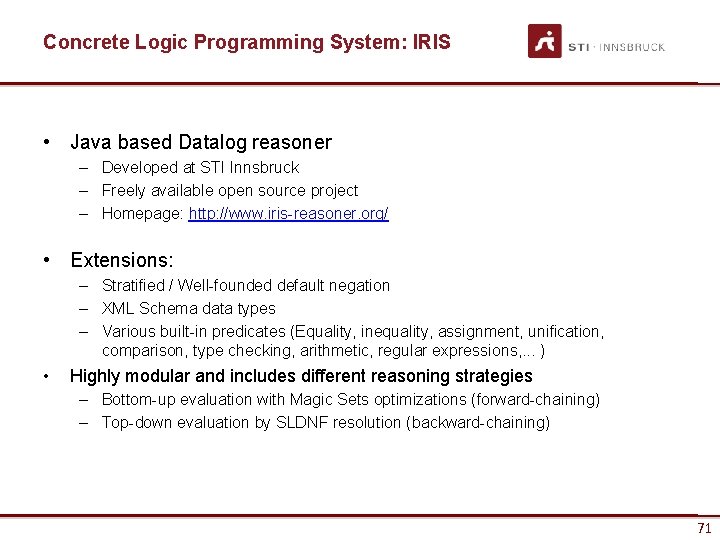The height and width of the screenshot is (540, 720).
Task: Select the slide title 'Concrete Logic Programming System: IRIS'
Action: pos(247,42)
